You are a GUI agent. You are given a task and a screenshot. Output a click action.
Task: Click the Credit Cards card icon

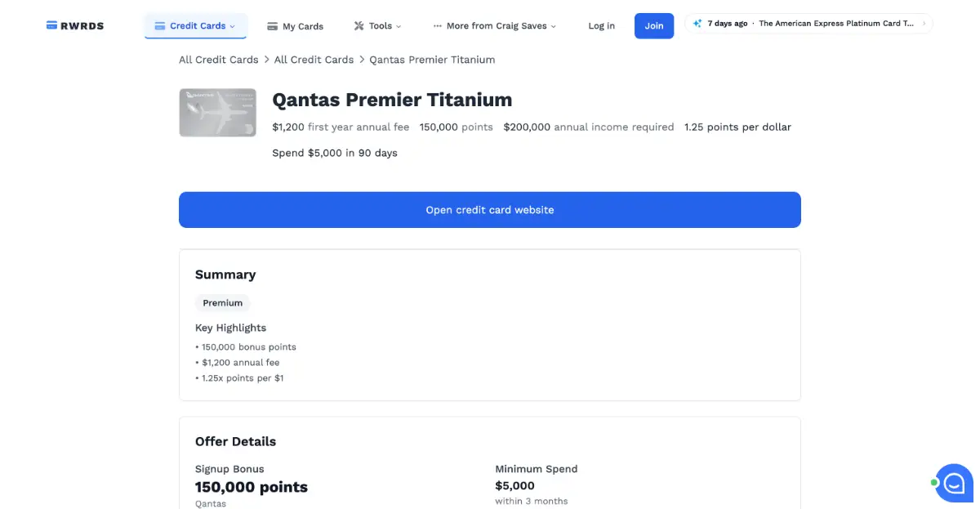click(x=159, y=26)
